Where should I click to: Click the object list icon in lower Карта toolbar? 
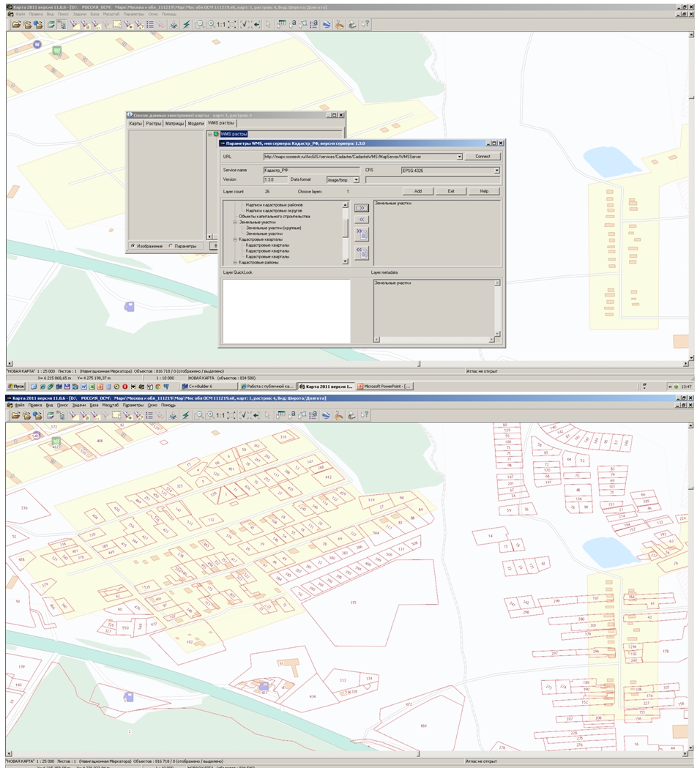tap(149, 415)
